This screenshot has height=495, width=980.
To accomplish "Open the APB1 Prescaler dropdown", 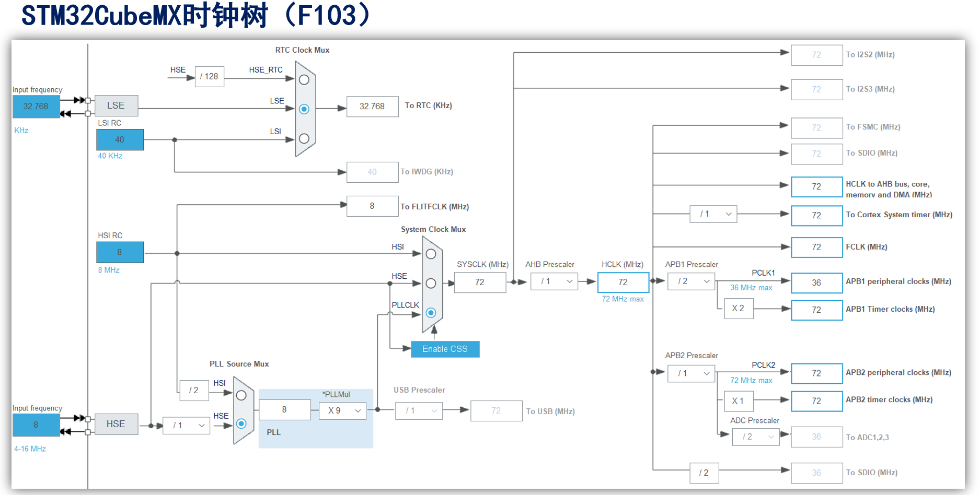I will point(691,281).
